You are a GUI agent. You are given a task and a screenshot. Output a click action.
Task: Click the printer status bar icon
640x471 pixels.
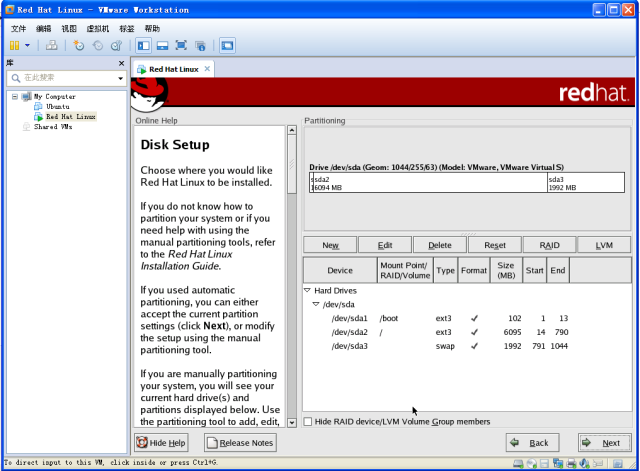[571, 463]
